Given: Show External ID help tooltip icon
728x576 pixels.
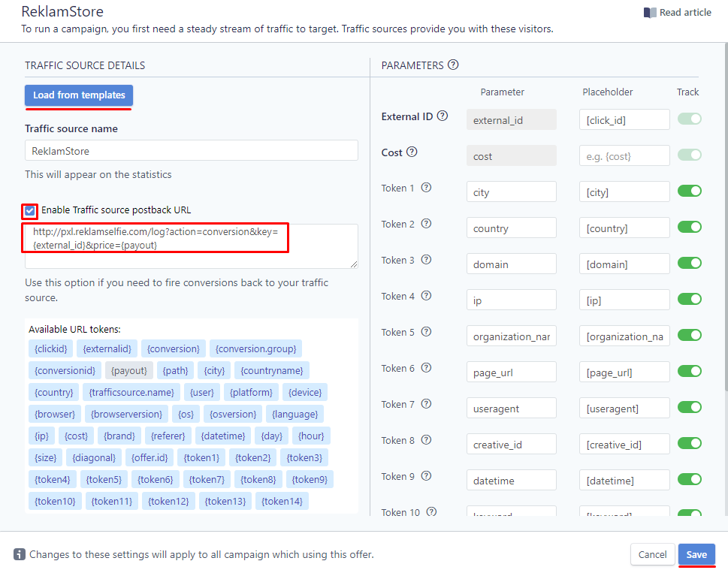Looking at the screenshot, I should click(x=443, y=116).
